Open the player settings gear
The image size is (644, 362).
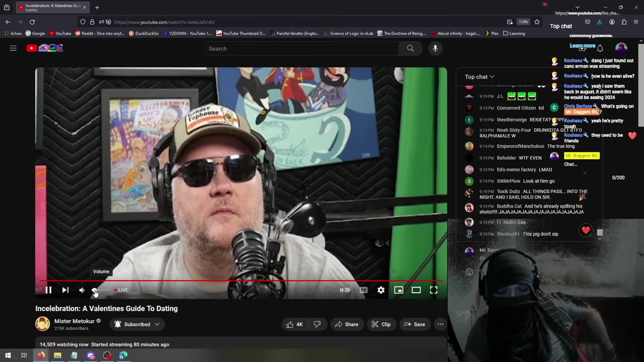(x=381, y=290)
